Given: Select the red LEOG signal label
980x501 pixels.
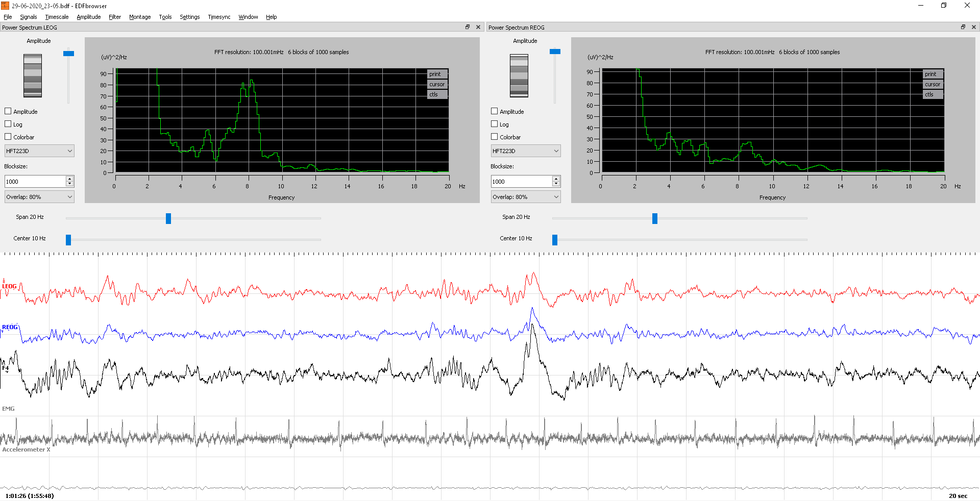Looking at the screenshot, I should click(9, 286).
